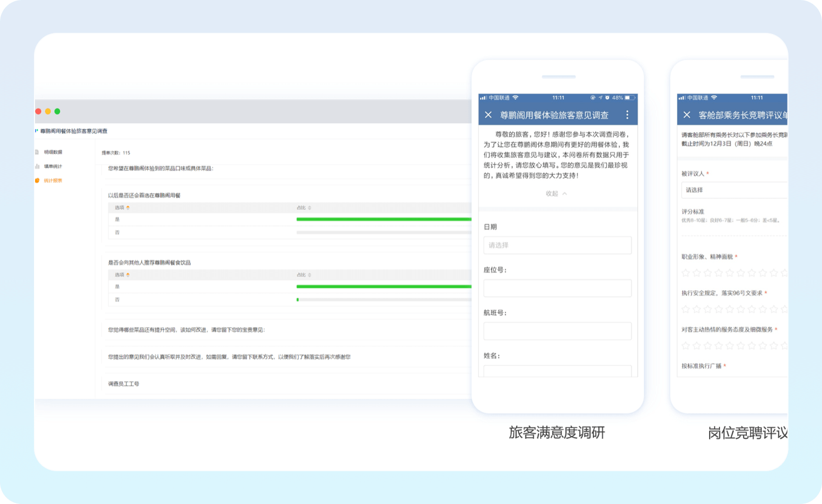The image size is (822, 504).
Task: Rate fifth star for 对客主动热情的服务态度
Action: tap(729, 346)
